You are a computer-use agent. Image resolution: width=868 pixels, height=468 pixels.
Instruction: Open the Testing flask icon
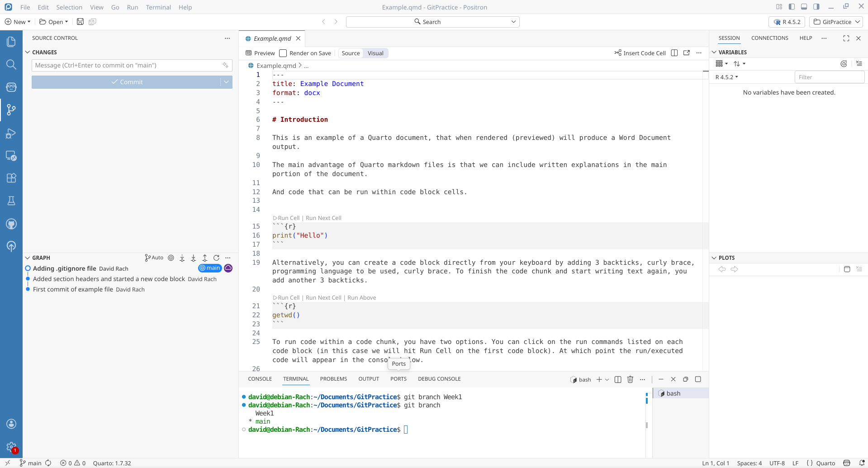pyautogui.click(x=11, y=201)
